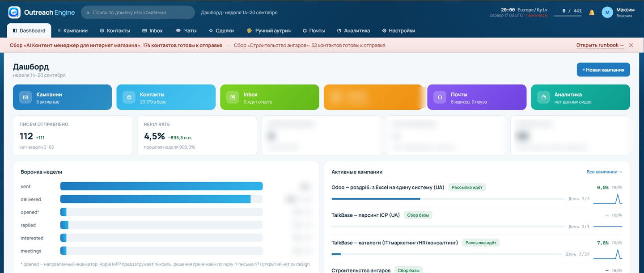644x273 pixels.
Task: Open the Кампании 5 активные card
Action: click(x=63, y=97)
